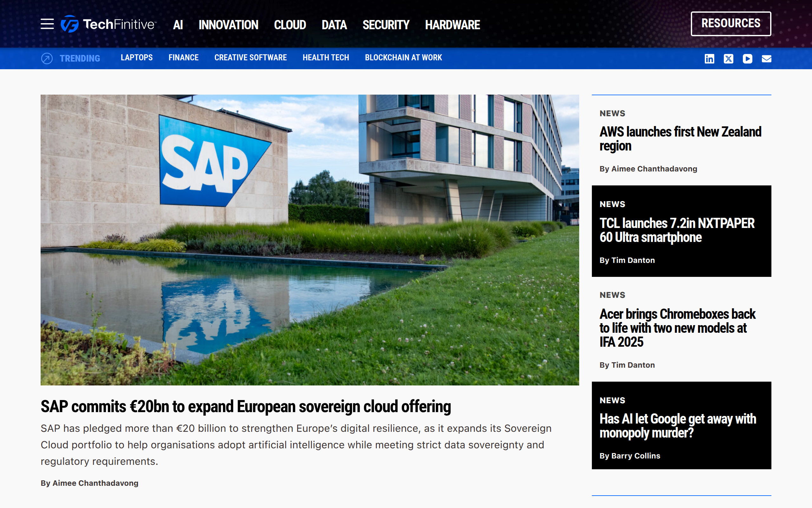Open AWS launches first New Zealand region

(680, 139)
